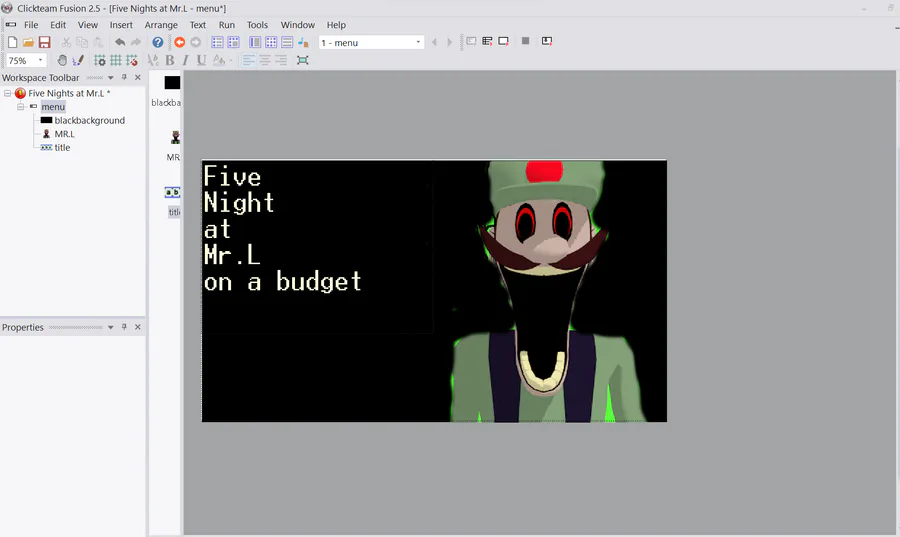Run the current frame with Run Frame icon
The image size is (900, 537).
click(x=503, y=41)
